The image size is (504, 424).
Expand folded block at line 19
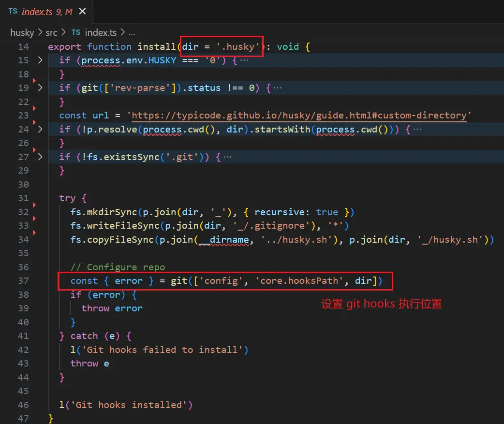click(x=40, y=88)
